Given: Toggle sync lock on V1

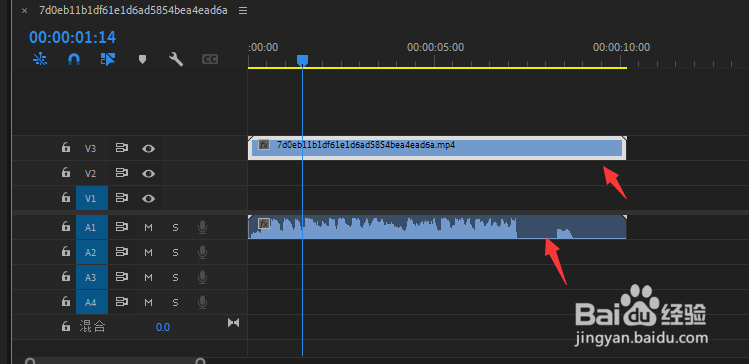Looking at the screenshot, I should pyautogui.click(x=122, y=198).
